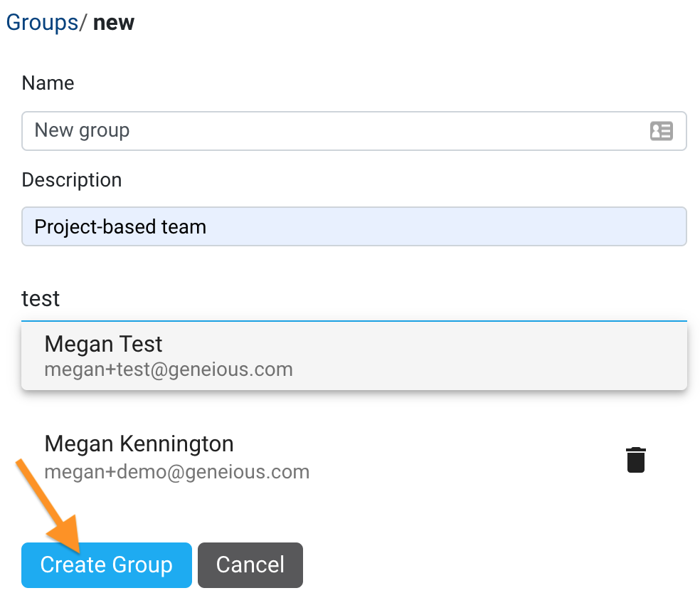Image resolution: width=700 pixels, height=598 pixels.
Task: Click the Create Group button
Action: (x=106, y=565)
